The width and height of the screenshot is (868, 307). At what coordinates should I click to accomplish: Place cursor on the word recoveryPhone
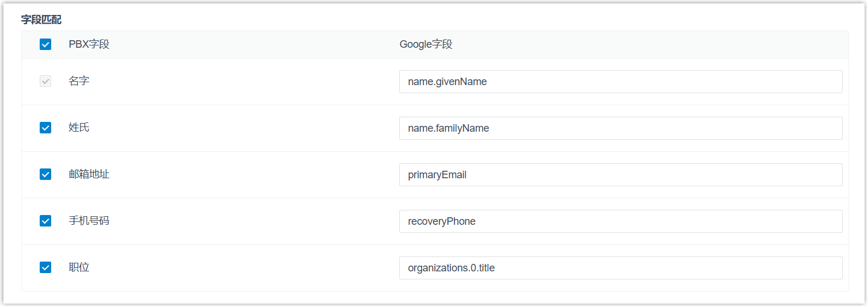(x=441, y=221)
